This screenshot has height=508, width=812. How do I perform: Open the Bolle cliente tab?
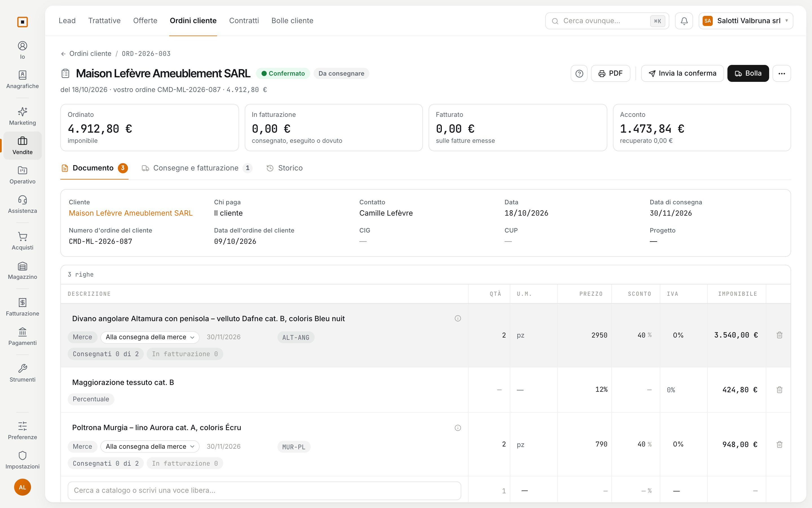pyautogui.click(x=292, y=21)
